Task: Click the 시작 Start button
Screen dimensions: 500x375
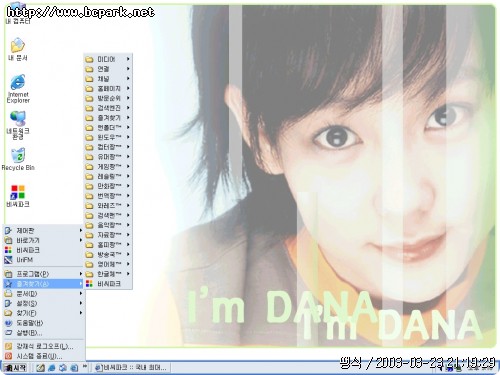Action: click(16, 368)
